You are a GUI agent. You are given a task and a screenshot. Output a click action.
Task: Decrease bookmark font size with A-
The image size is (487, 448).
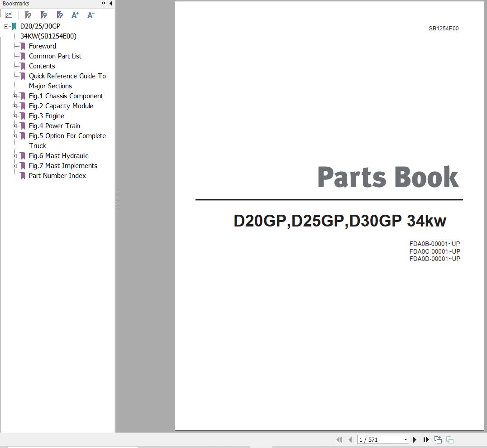91,14
